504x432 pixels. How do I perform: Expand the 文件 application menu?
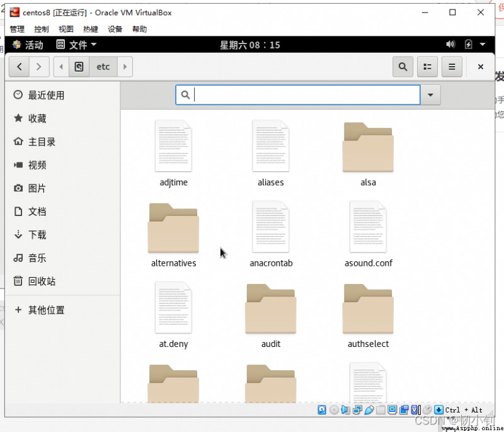click(76, 45)
